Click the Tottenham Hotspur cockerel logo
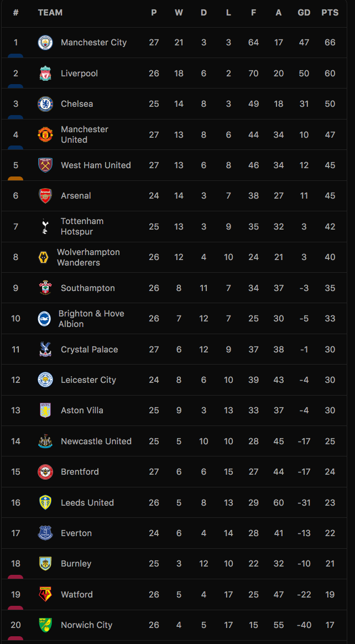This screenshot has height=644, width=355. [x=45, y=227]
